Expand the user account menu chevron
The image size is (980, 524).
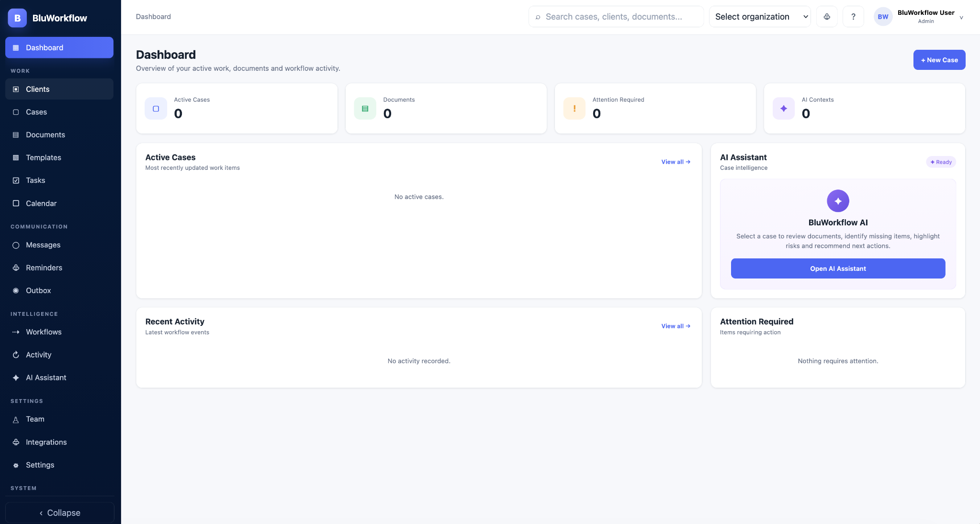[961, 18]
